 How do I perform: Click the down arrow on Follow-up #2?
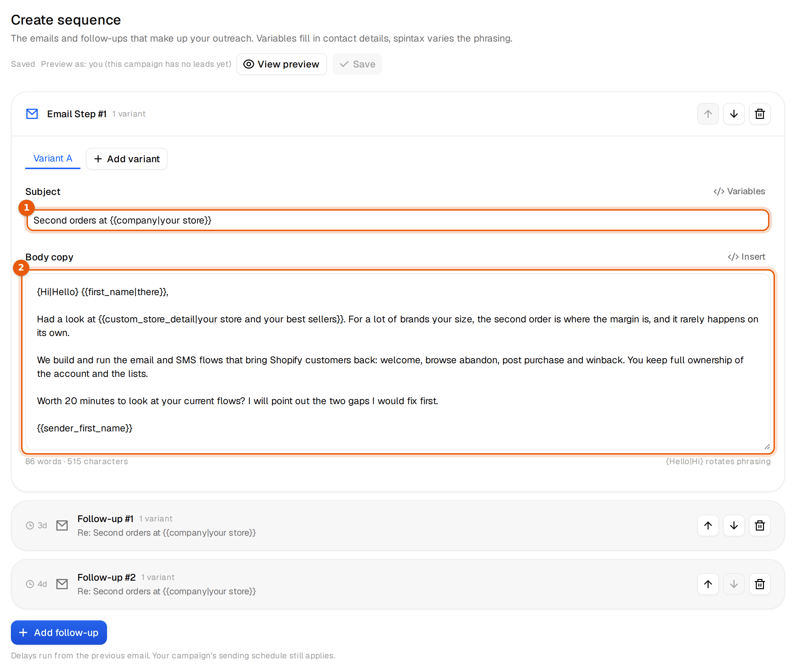click(734, 584)
